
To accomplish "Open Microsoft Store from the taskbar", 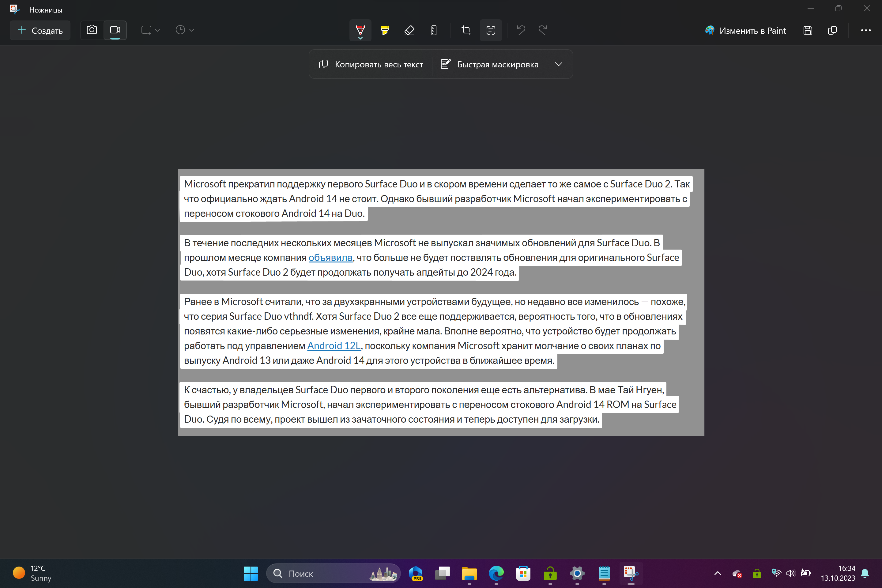I will click(x=523, y=573).
